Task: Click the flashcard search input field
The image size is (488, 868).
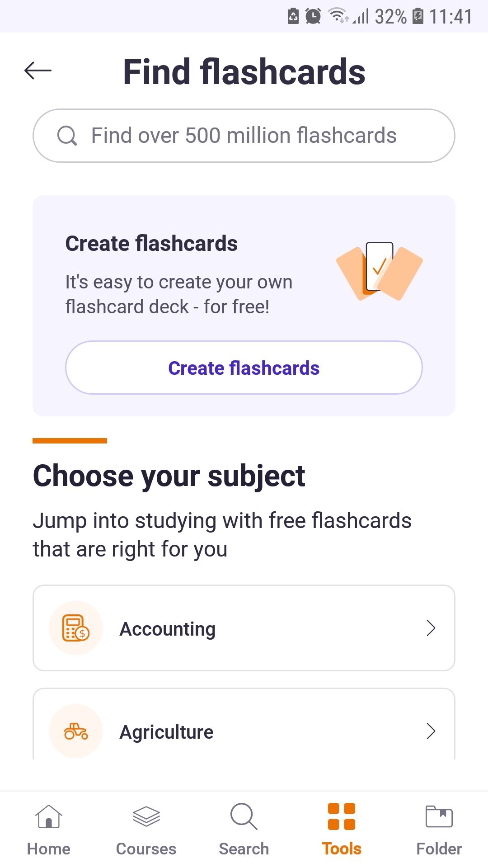Action: tap(244, 135)
